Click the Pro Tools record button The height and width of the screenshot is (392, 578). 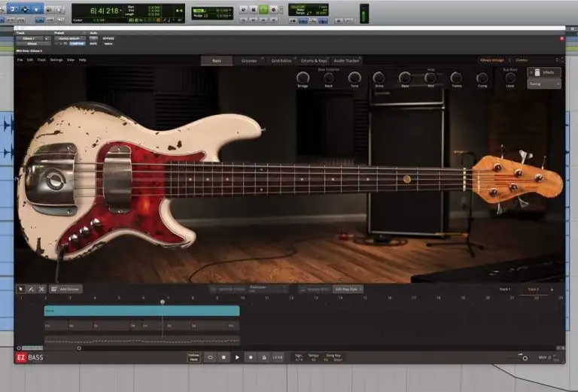273,10
